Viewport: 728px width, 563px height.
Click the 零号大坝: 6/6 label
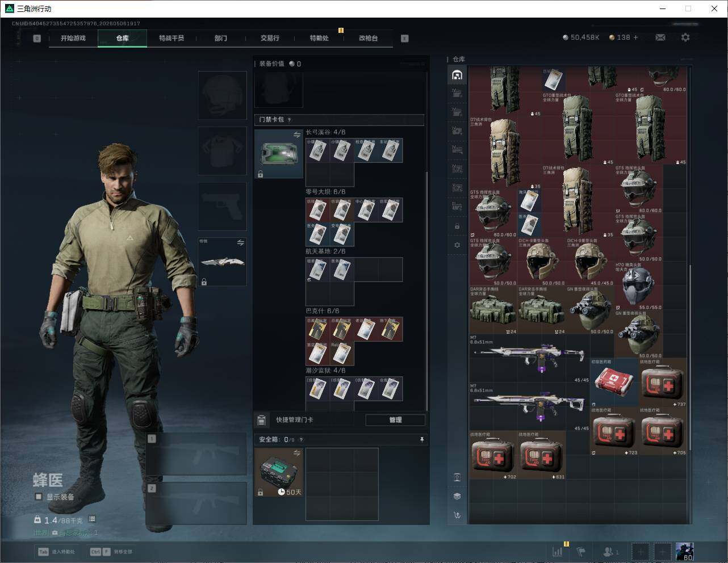(x=325, y=192)
